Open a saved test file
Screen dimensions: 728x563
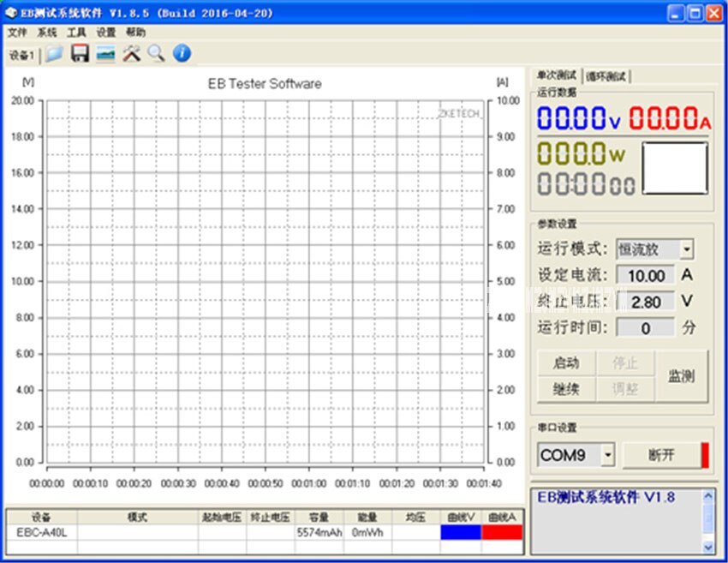52,52
